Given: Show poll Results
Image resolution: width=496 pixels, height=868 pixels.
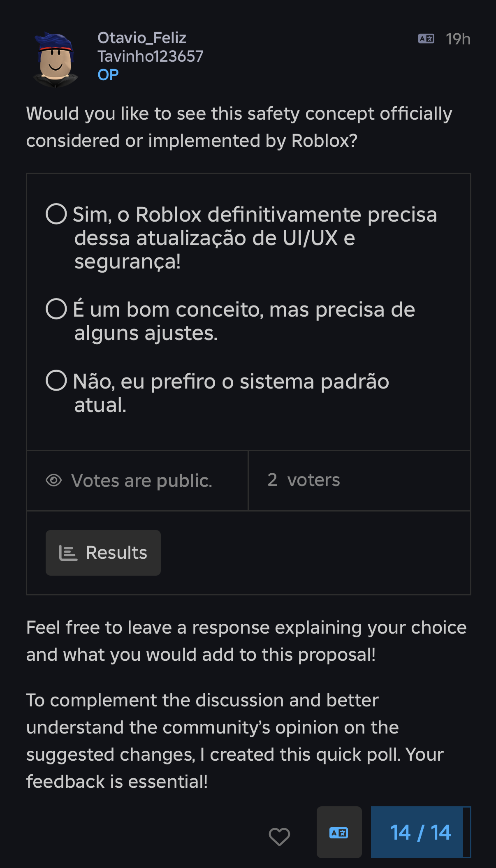Looking at the screenshot, I should tap(103, 553).
